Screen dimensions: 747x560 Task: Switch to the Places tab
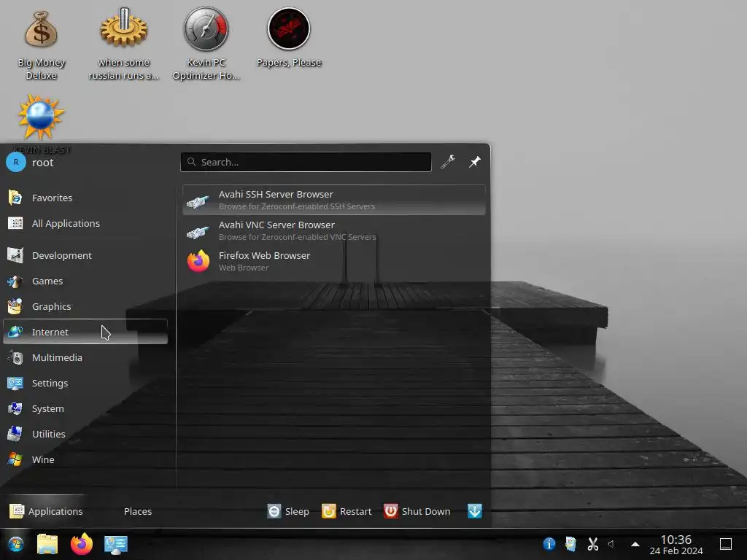tap(138, 511)
